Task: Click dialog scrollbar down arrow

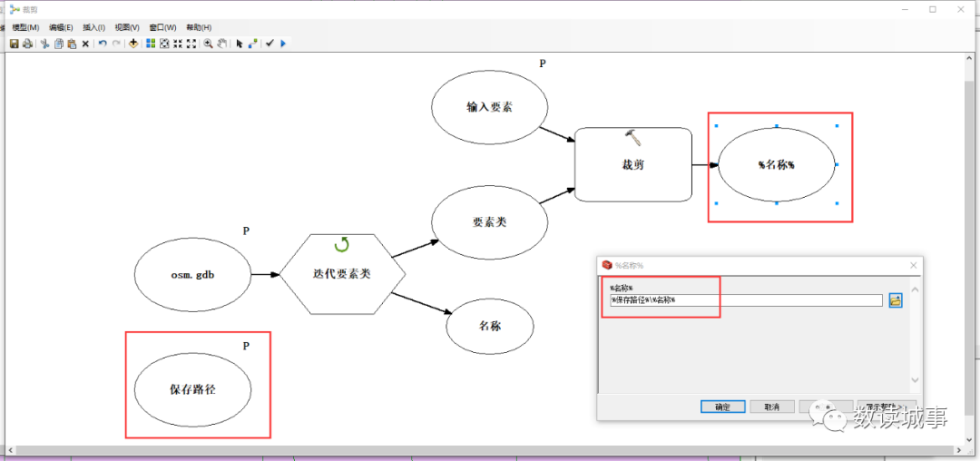Action: [x=915, y=380]
